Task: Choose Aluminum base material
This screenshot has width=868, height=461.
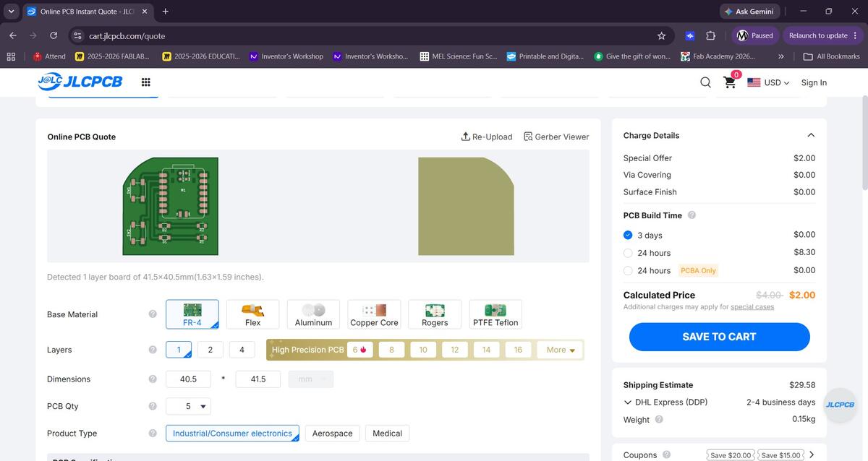Action: [x=313, y=314]
